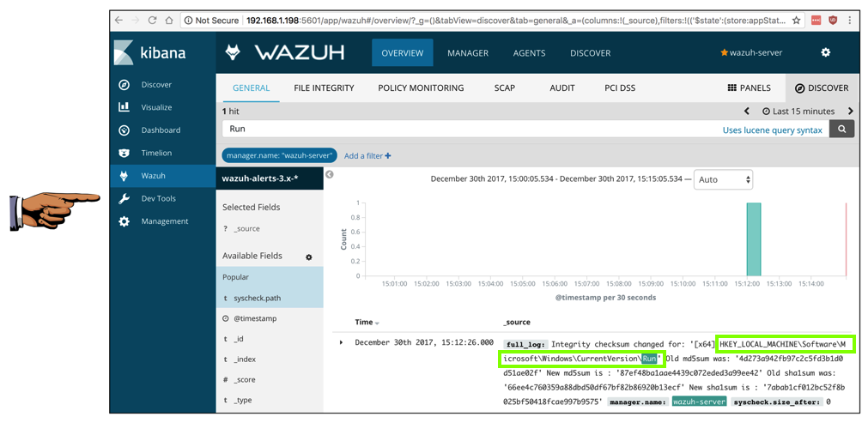Open the red password manager extension icon
Screen dimensions: 868x423
(816, 21)
